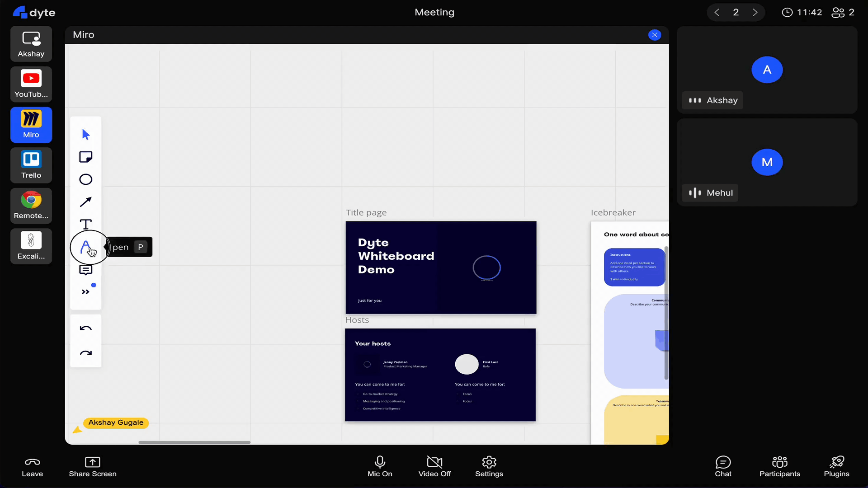Click the Hosts frame label
Viewport: 868px width, 488px height.
357,320
